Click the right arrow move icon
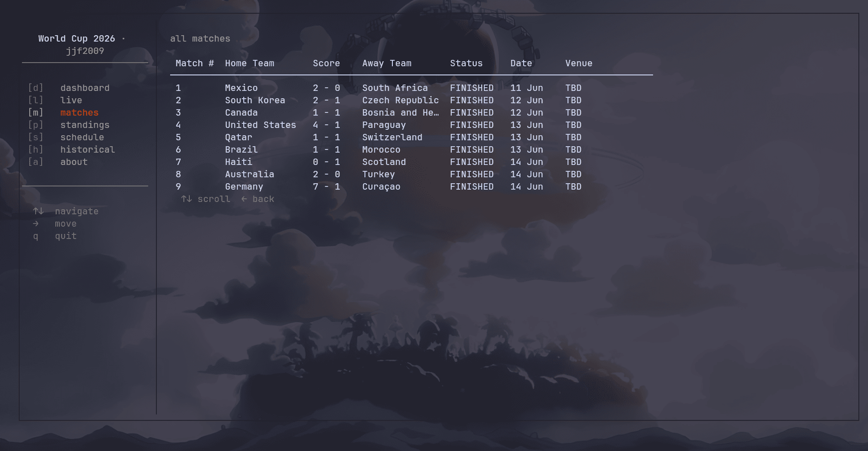The width and height of the screenshot is (868, 451). coord(36,223)
